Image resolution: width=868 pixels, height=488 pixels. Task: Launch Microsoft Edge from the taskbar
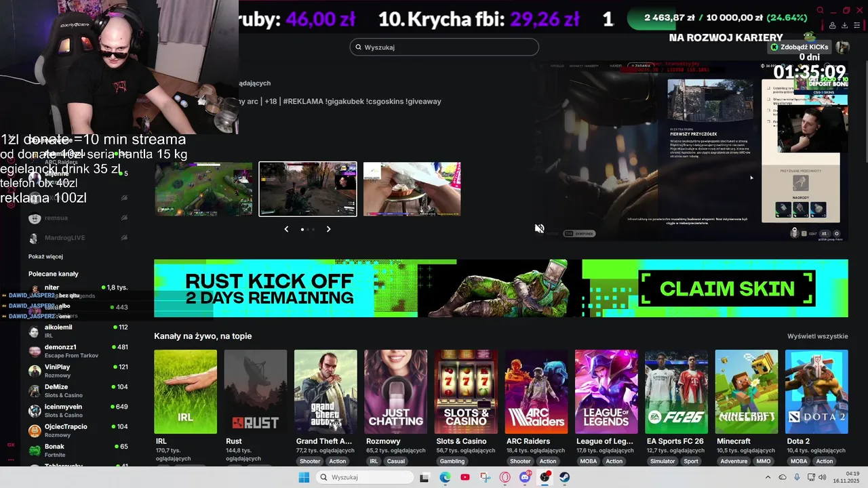[x=445, y=477]
